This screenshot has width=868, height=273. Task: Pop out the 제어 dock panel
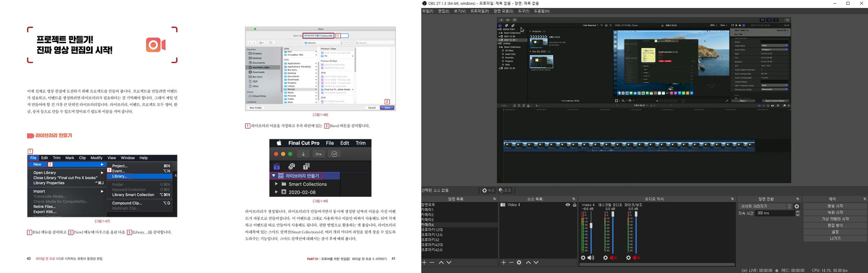click(x=865, y=199)
